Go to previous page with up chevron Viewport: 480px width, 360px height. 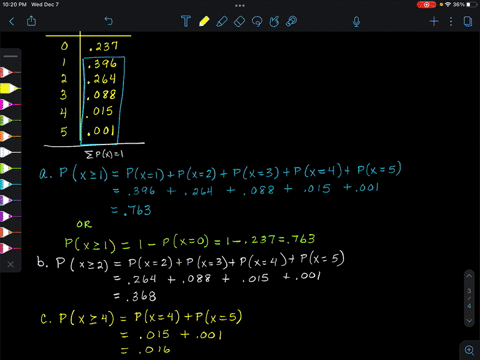tap(469, 276)
